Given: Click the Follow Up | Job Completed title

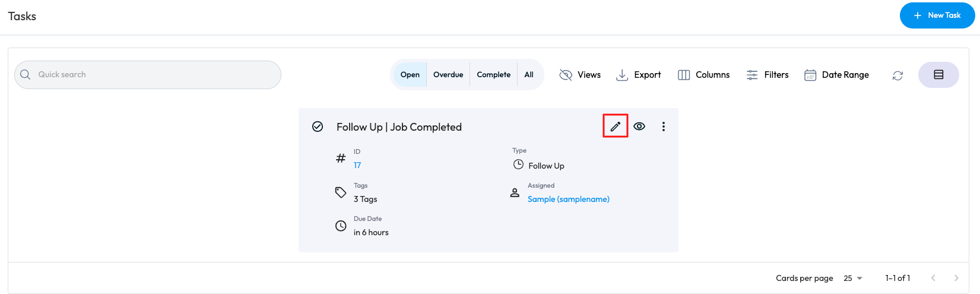Looking at the screenshot, I should [x=399, y=127].
